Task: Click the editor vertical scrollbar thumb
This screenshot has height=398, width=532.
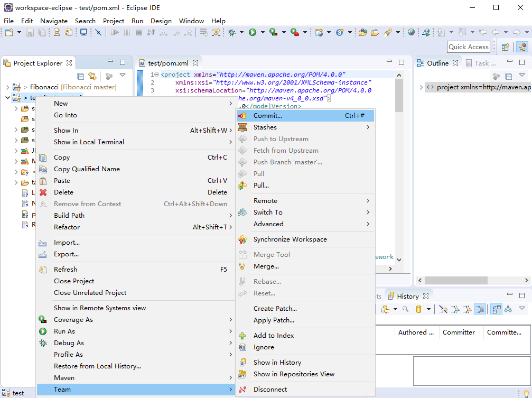Action: (x=399, y=96)
